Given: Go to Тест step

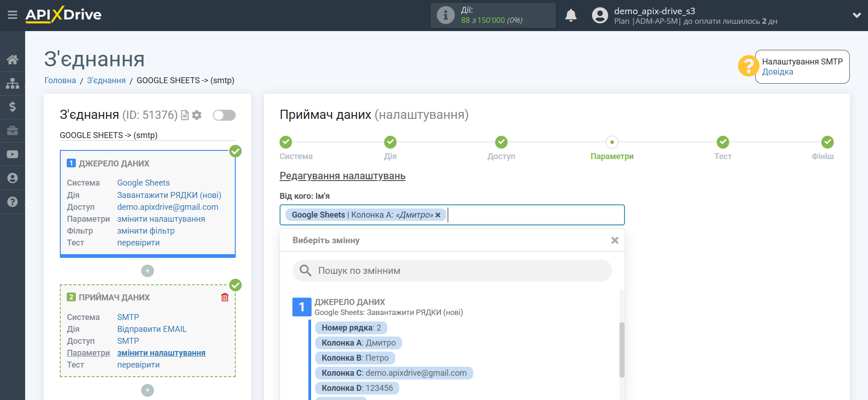Looking at the screenshot, I should [x=723, y=142].
